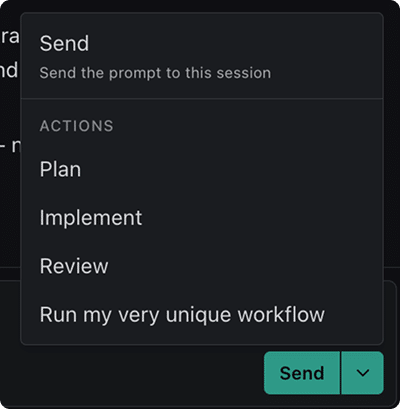Select the Send heading in the popup
This screenshot has height=409, width=400.
click(x=64, y=43)
